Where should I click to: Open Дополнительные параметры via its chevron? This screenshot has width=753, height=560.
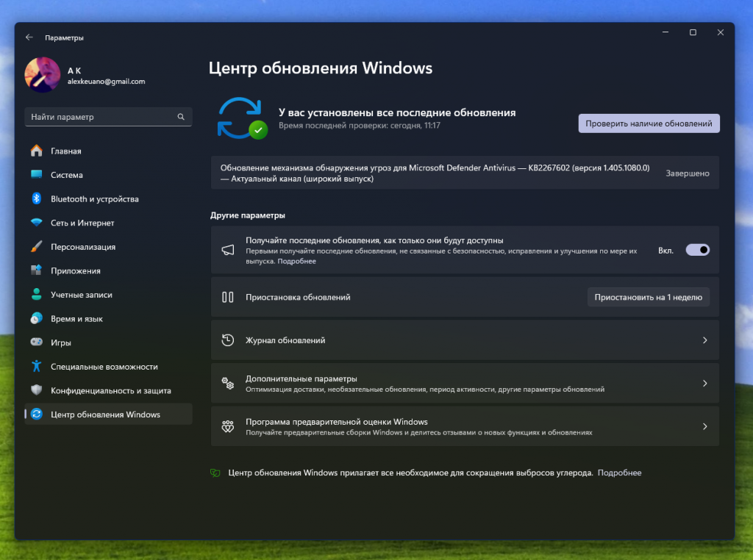[704, 384]
